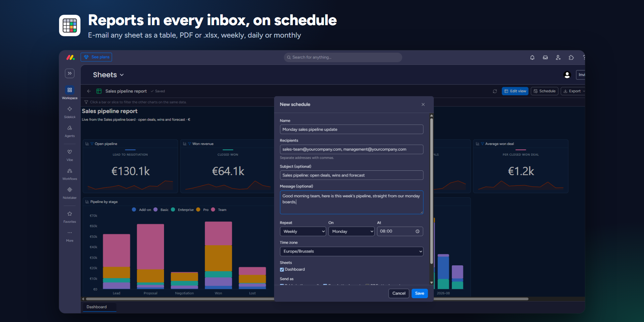The height and width of the screenshot is (322, 644).
Task: Click the Lead stacked bar in chart
Action: click(x=116, y=262)
